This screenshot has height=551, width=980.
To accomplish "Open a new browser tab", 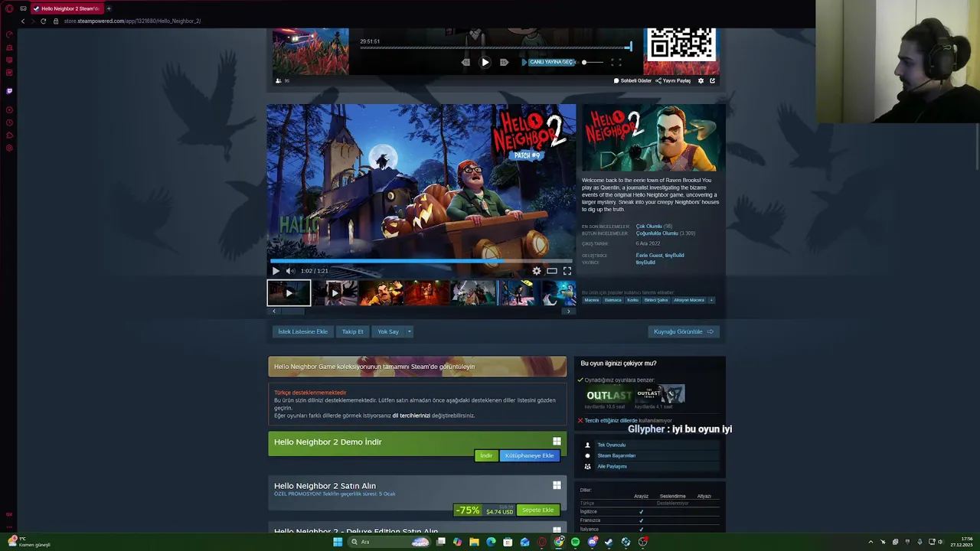I will click(109, 8).
